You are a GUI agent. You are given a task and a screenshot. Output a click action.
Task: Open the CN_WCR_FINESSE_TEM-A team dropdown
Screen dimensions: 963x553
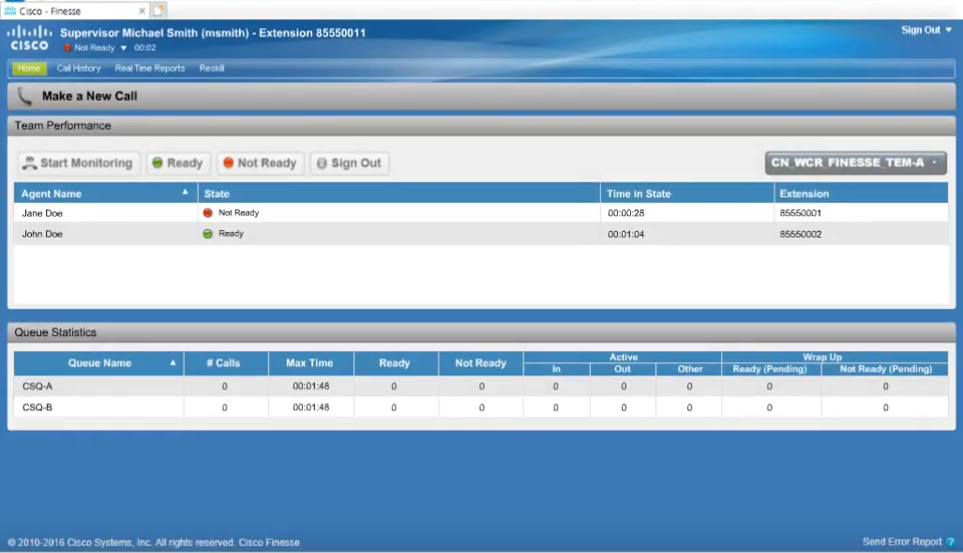coord(856,163)
